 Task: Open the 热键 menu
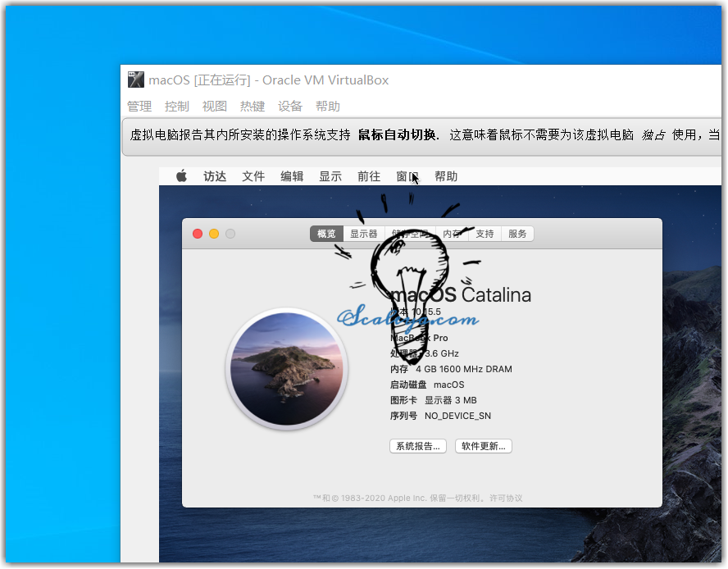(253, 107)
